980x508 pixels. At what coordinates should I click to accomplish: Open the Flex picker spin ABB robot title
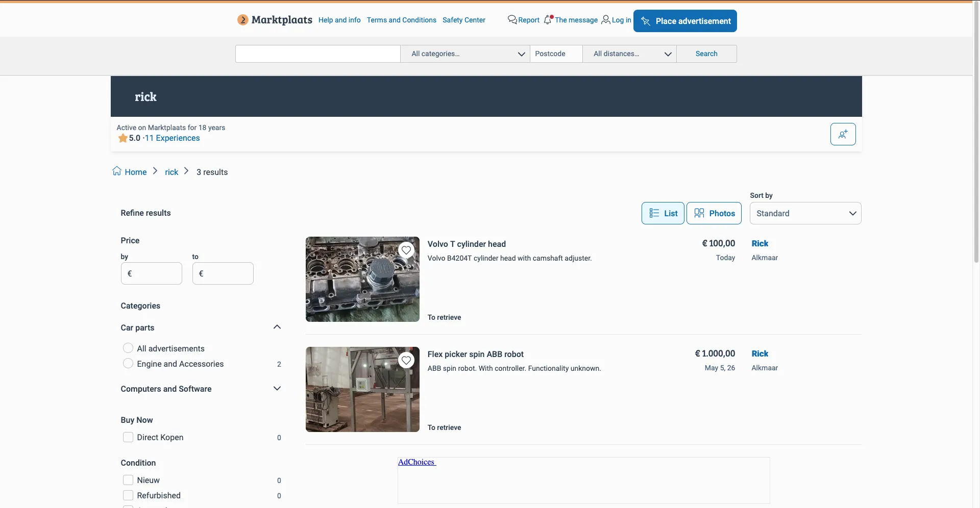(x=476, y=354)
